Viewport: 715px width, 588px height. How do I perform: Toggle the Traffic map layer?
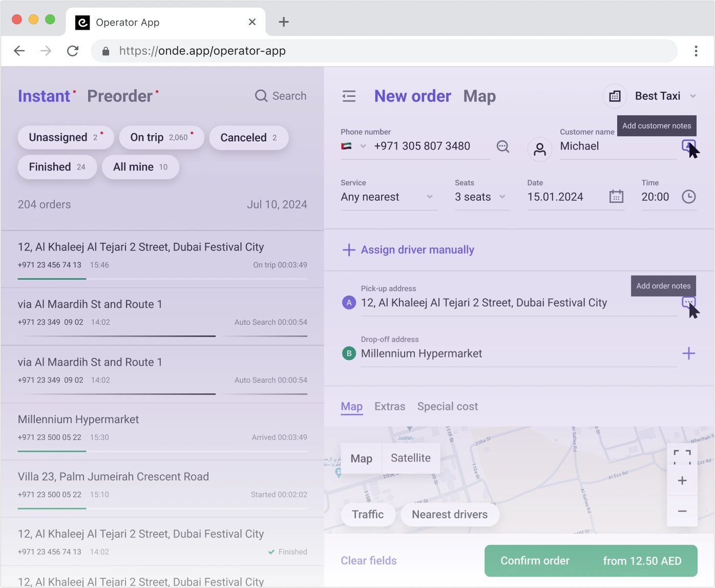coord(368,514)
